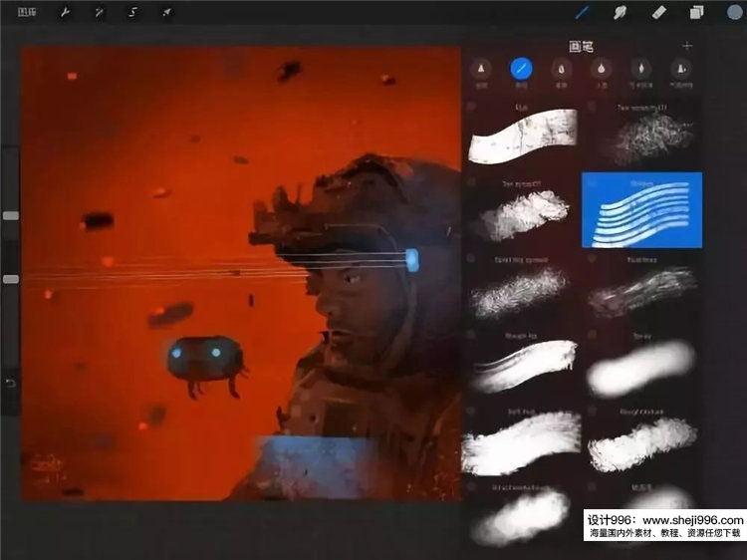The width and height of the screenshot is (747, 560).
Task: Add a new brush with plus icon
Action: point(687,46)
